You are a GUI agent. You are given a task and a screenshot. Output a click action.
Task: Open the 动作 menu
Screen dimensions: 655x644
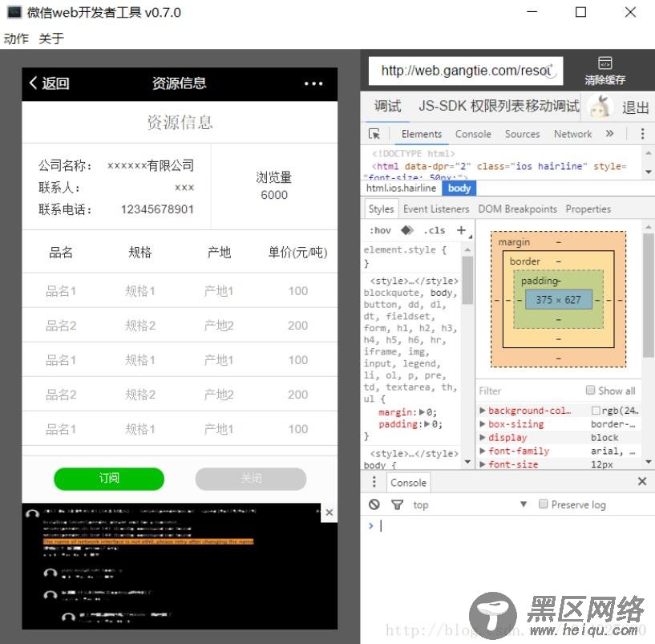coord(16,38)
